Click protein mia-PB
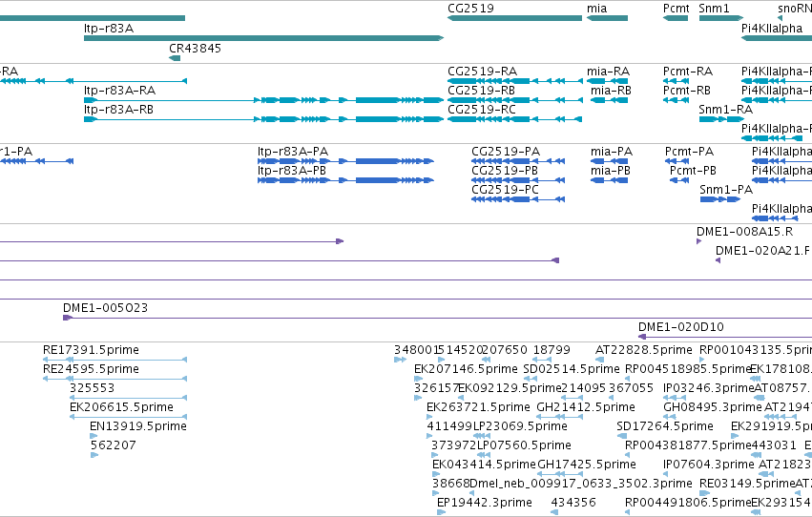 coord(609,180)
